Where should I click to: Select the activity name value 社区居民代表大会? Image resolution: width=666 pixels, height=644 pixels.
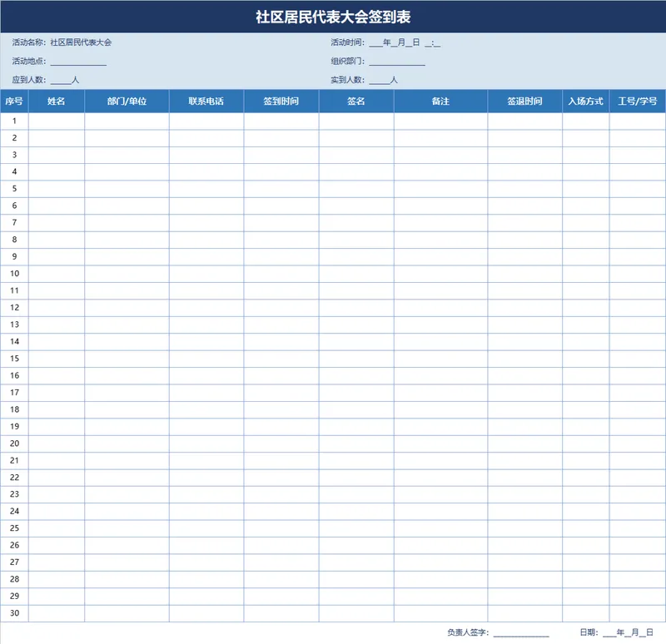click(81, 42)
